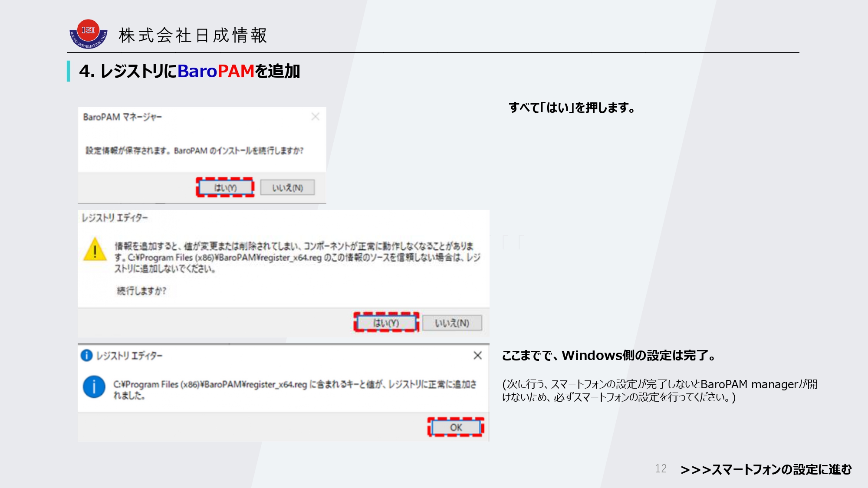868x488 pixels.
Task: Click the yellow warning triangle icon
Action: [95, 249]
